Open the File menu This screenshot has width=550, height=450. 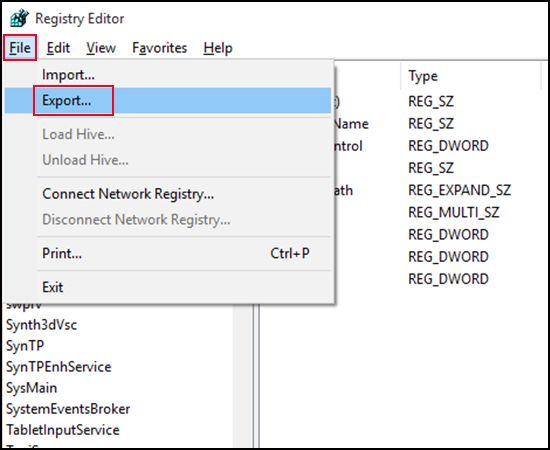[x=20, y=48]
